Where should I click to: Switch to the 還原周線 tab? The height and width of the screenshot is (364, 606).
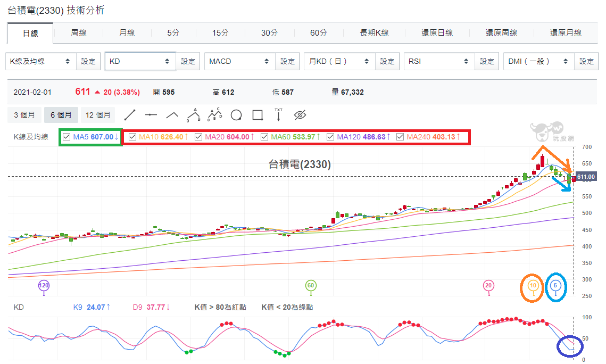click(x=501, y=33)
